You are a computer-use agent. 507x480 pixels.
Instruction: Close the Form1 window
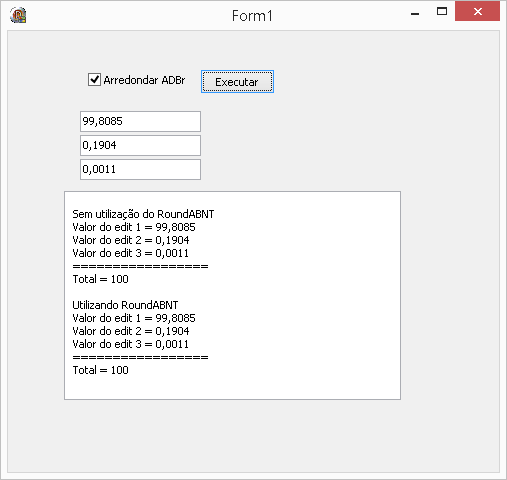click(x=477, y=11)
